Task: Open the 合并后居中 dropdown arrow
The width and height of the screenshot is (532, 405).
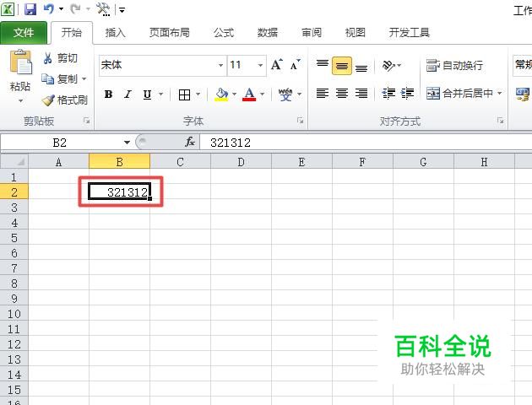Action: [x=499, y=93]
